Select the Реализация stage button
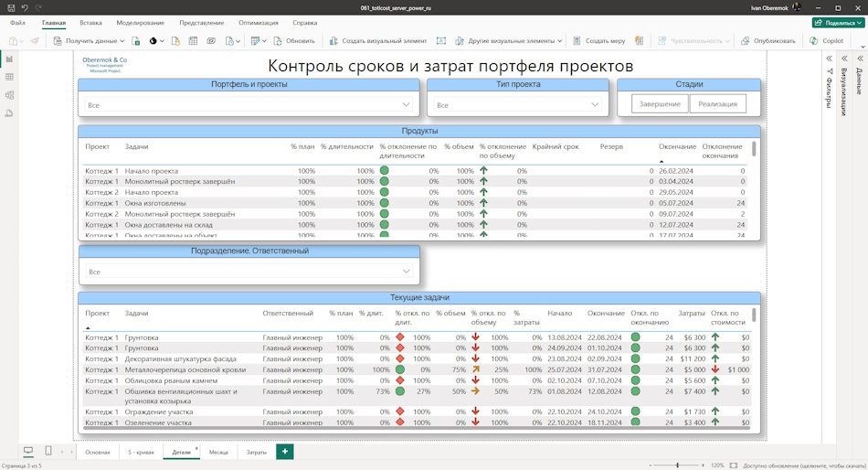Viewport: 868px width, 470px height. 717,103
